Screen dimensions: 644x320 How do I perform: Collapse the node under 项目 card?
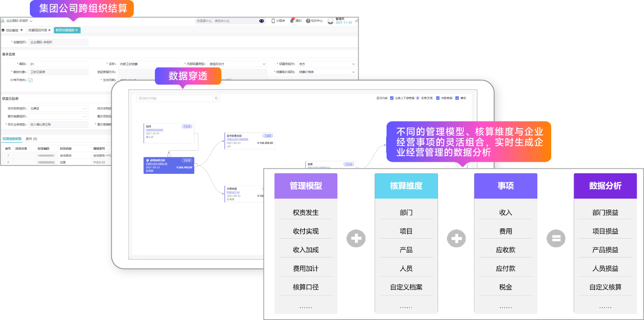coord(169,155)
